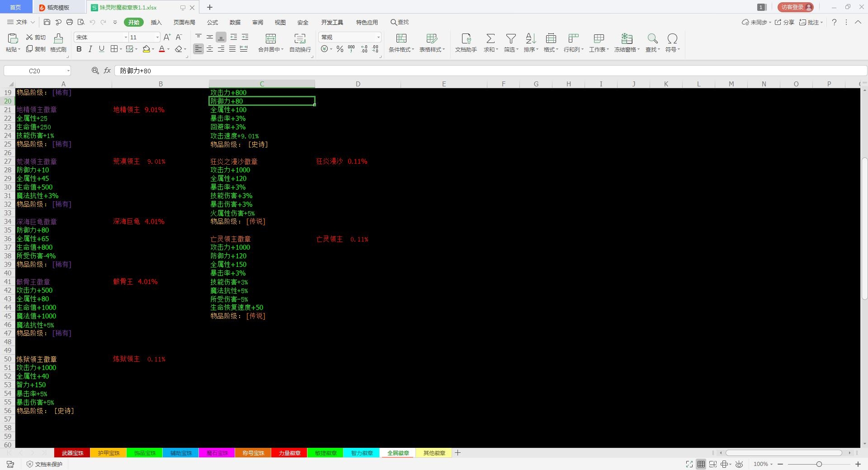Image resolution: width=868 pixels, height=470 pixels.
Task: Toggle Italic formatting
Action: pos(90,49)
